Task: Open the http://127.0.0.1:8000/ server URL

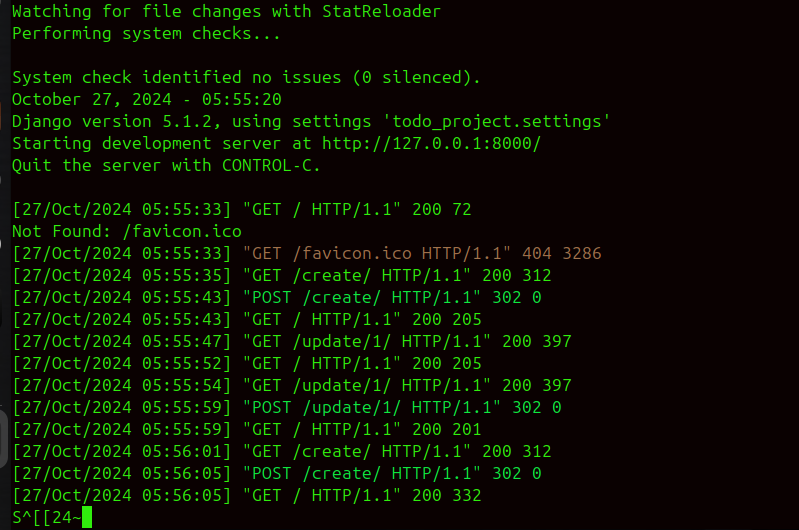Action: pos(431,143)
